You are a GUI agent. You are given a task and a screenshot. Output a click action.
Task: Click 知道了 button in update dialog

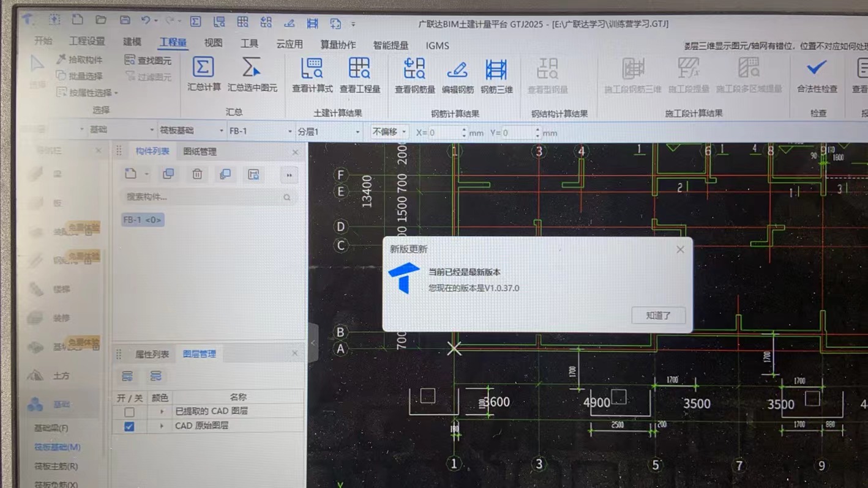[659, 316]
